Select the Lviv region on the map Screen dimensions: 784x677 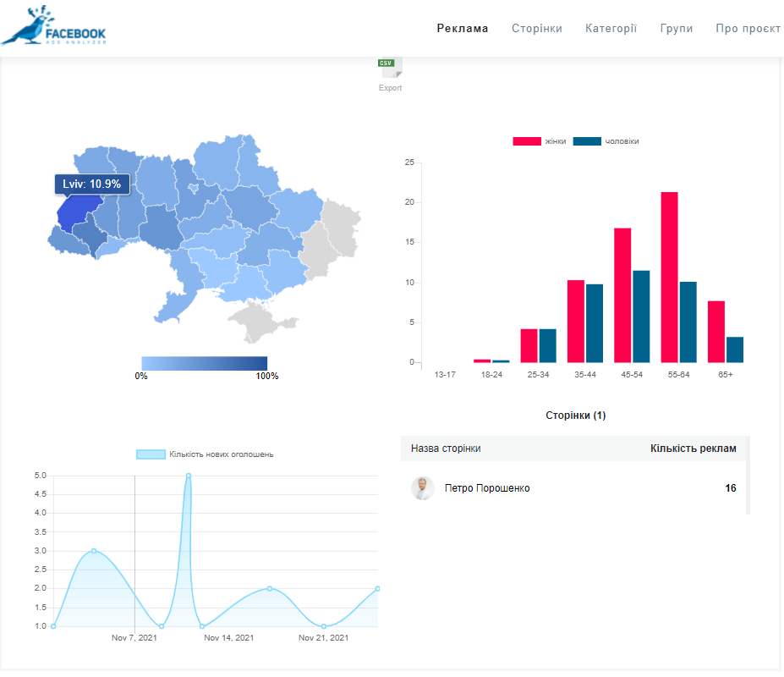[x=76, y=212]
